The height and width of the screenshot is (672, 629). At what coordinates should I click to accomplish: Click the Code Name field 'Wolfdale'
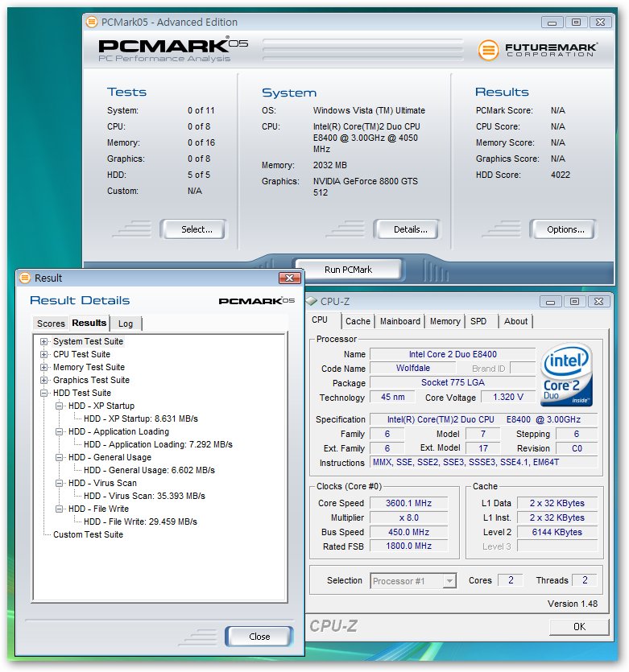[x=412, y=368]
